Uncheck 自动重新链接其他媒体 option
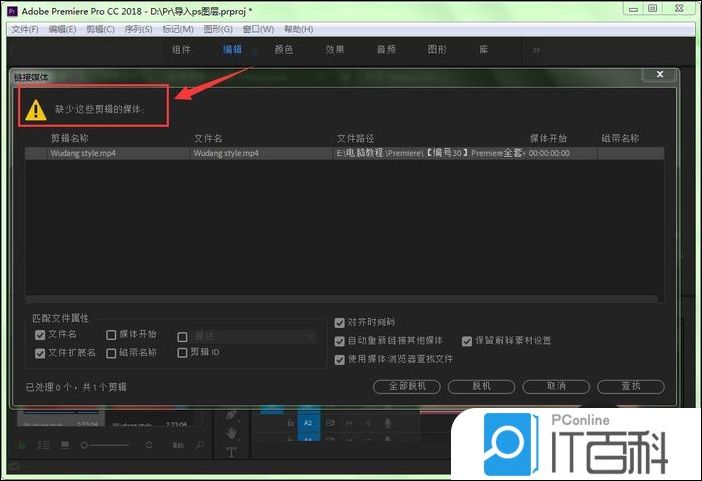Screen dimensions: 702x481 tap(339, 341)
